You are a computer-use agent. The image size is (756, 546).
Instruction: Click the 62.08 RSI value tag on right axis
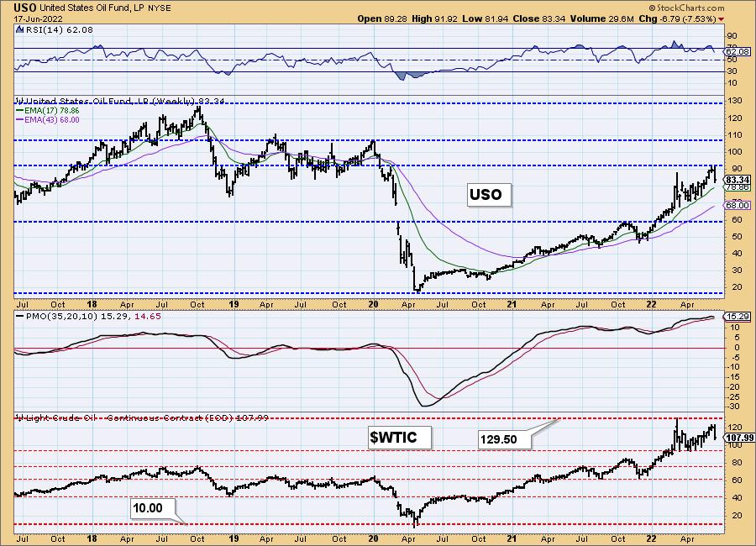738,51
